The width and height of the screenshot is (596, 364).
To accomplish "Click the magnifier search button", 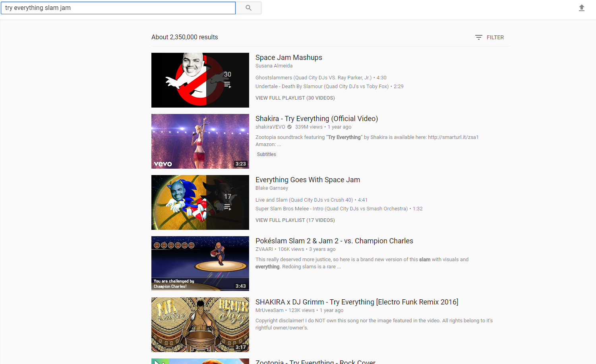I will coord(248,8).
